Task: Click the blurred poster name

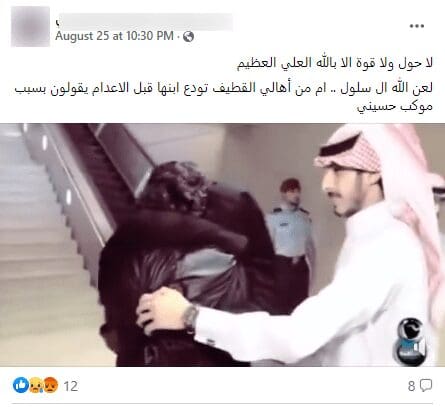Action: click(144, 22)
